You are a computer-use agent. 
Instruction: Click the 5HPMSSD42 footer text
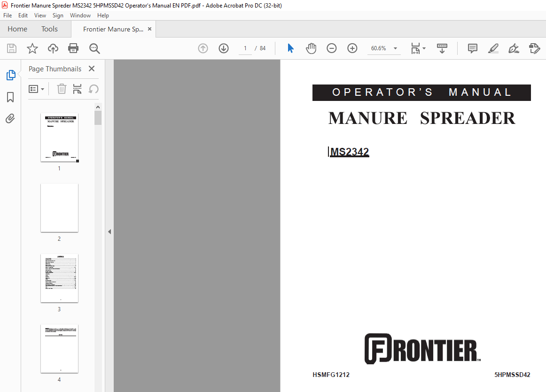click(x=512, y=375)
